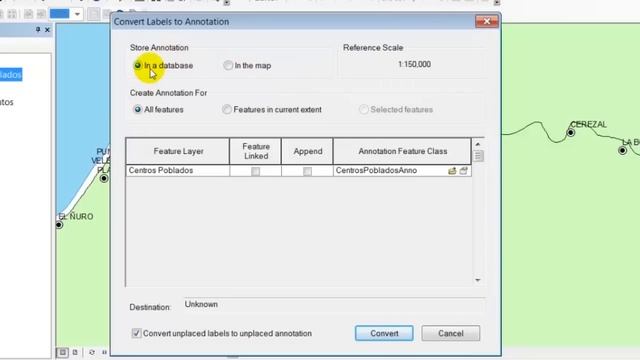Click the Destination 'Unknown' field
This screenshot has height=360, width=640.
tap(334, 304)
